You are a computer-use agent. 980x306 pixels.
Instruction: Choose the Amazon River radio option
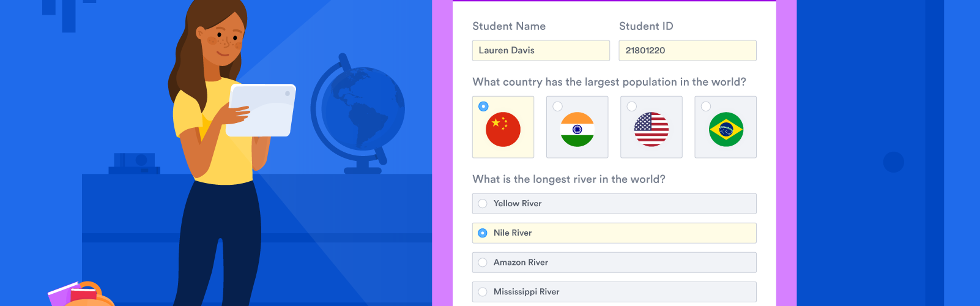[x=483, y=263]
